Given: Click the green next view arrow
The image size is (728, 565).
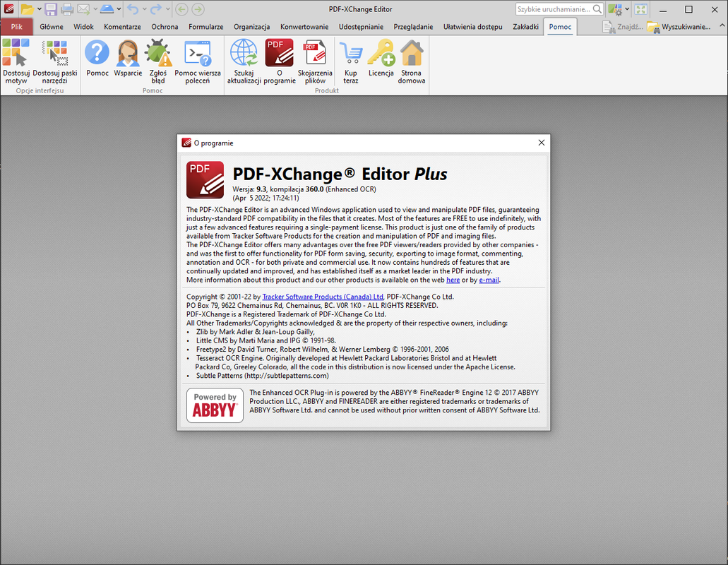Looking at the screenshot, I should (198, 8).
